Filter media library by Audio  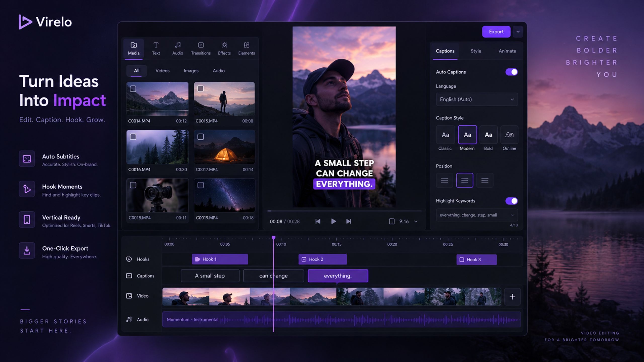click(219, 71)
